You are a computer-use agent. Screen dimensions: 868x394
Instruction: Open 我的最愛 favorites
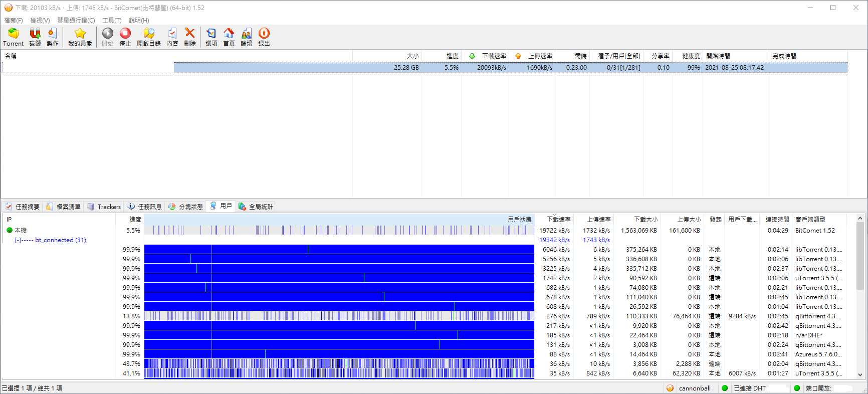pyautogui.click(x=80, y=37)
